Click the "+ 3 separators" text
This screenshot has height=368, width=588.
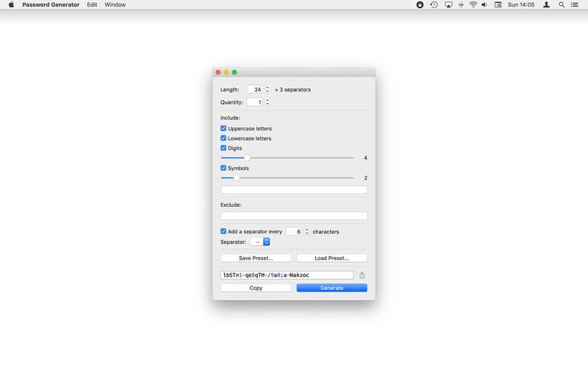[x=293, y=90]
